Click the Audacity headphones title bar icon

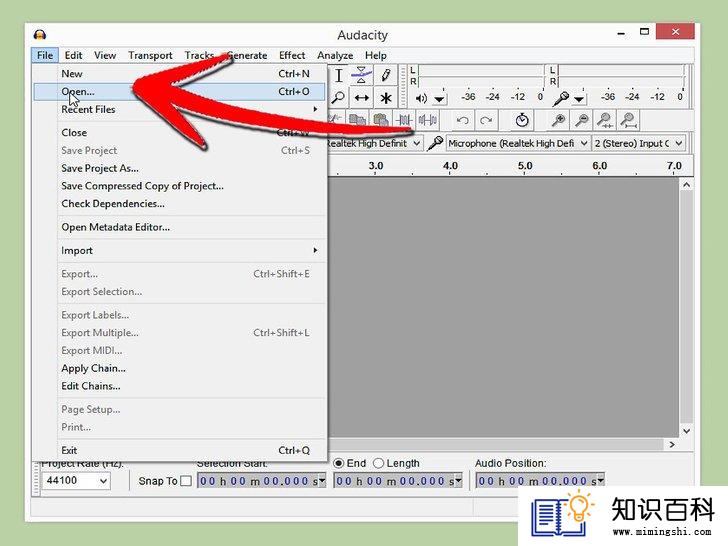(40, 35)
